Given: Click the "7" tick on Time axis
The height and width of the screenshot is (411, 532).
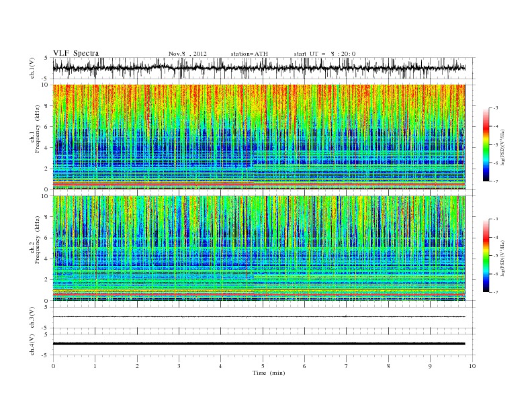Looking at the screenshot, I should pos(347,366).
